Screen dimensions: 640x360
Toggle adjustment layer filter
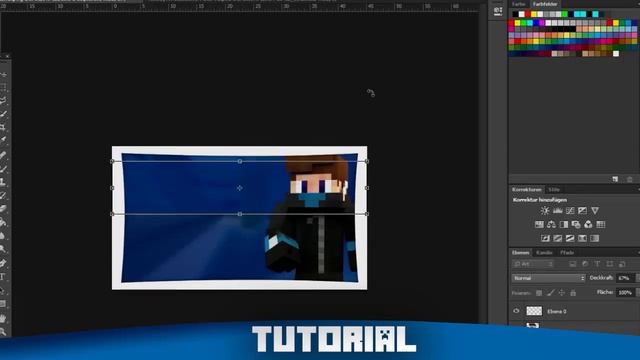(585, 264)
